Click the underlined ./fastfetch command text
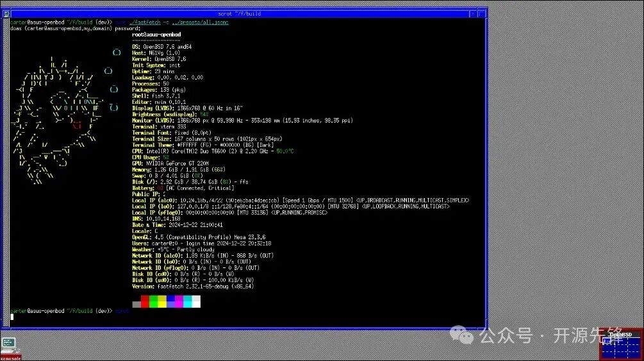This screenshot has width=644, height=361. pyautogui.click(x=145, y=22)
